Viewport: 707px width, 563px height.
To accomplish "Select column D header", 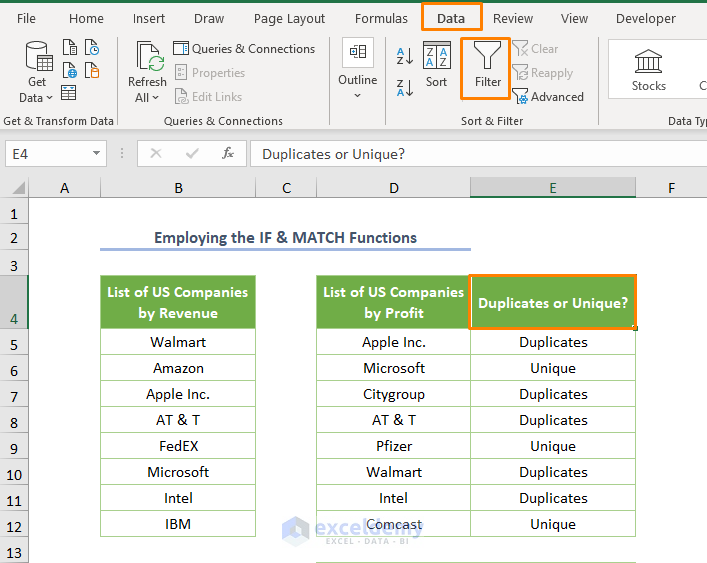I will pyautogui.click(x=393, y=188).
